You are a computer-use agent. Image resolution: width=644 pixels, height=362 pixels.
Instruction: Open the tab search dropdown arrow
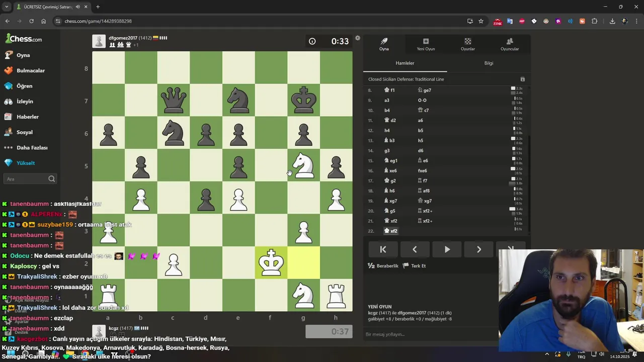(x=7, y=7)
